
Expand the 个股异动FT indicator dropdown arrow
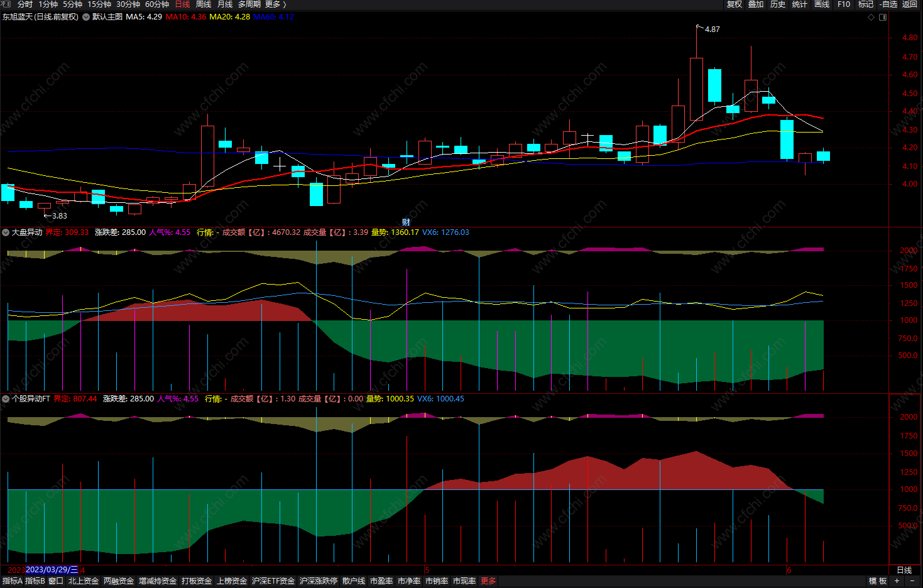(x=6, y=399)
